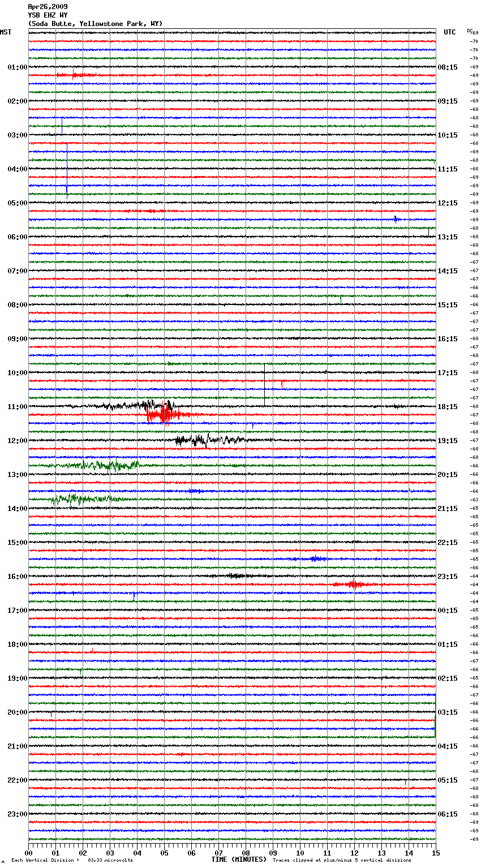
Task: Click the 10:15 UTC time label
Action: pos(448,135)
